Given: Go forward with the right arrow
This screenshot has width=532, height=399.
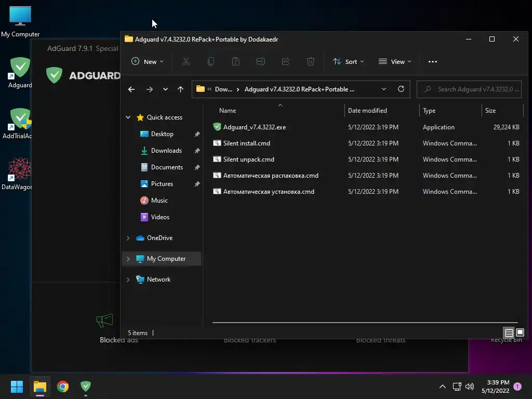Looking at the screenshot, I should click(x=150, y=89).
